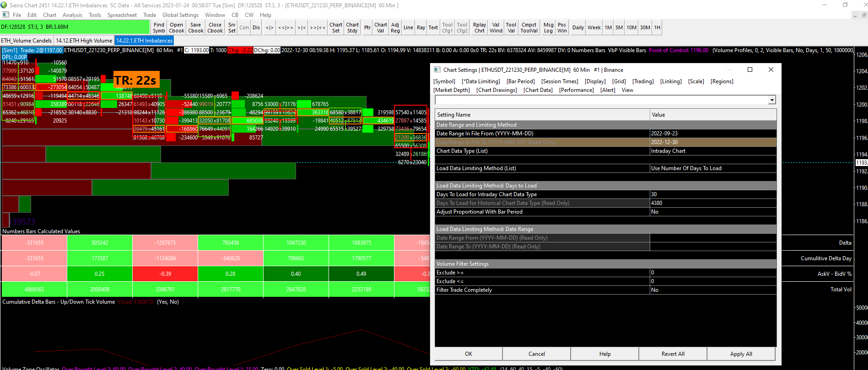This screenshot has height=370, width=868.
Task: Switch to 14.12.ETH High Volume tab
Action: coord(84,41)
